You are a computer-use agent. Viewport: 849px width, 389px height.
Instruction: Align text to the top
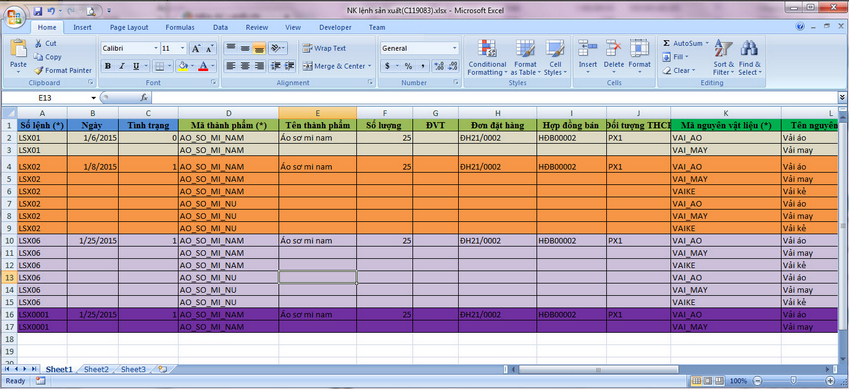(x=231, y=48)
